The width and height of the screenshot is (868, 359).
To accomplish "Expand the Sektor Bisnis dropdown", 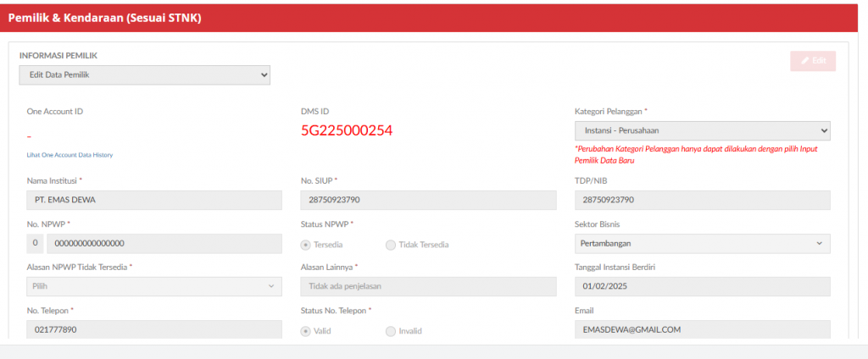I will pos(702,244).
